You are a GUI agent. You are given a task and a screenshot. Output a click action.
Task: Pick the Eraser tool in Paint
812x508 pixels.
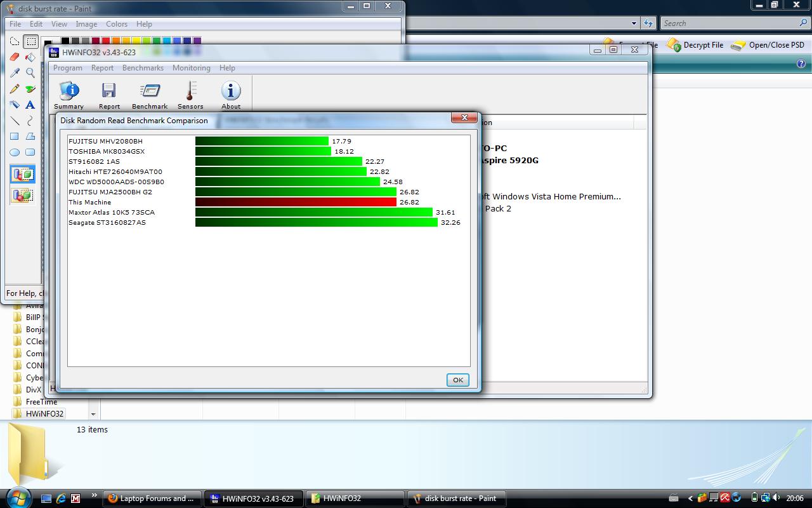point(15,57)
